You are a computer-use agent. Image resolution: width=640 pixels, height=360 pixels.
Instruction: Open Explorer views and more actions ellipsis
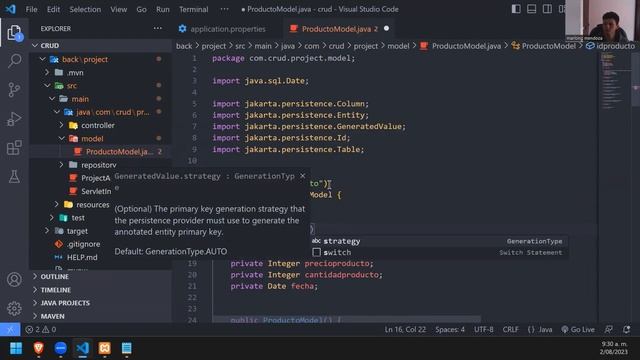(158, 29)
